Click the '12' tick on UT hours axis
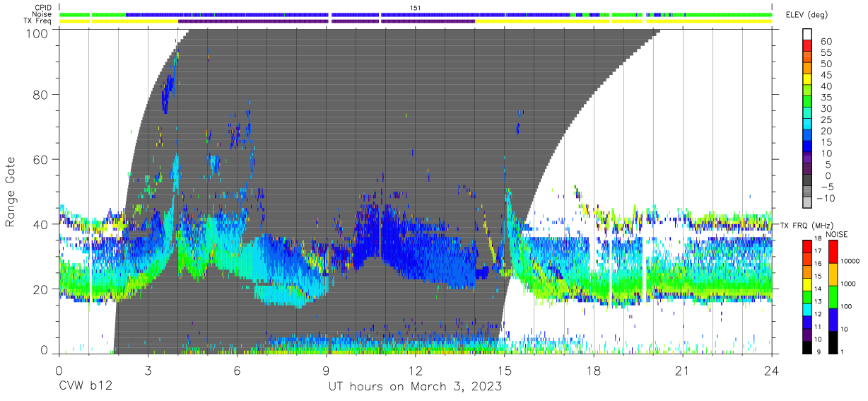Image resolution: width=868 pixels, height=401 pixels. (x=416, y=369)
